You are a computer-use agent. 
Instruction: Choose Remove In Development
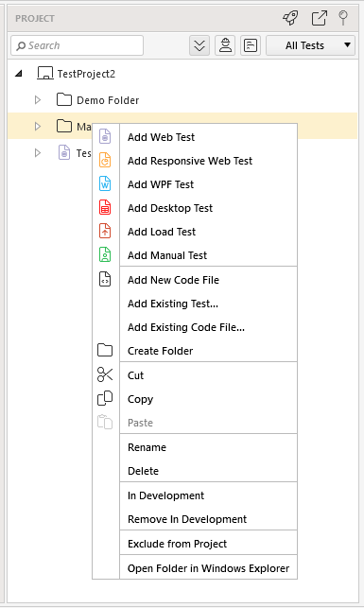pos(208,519)
